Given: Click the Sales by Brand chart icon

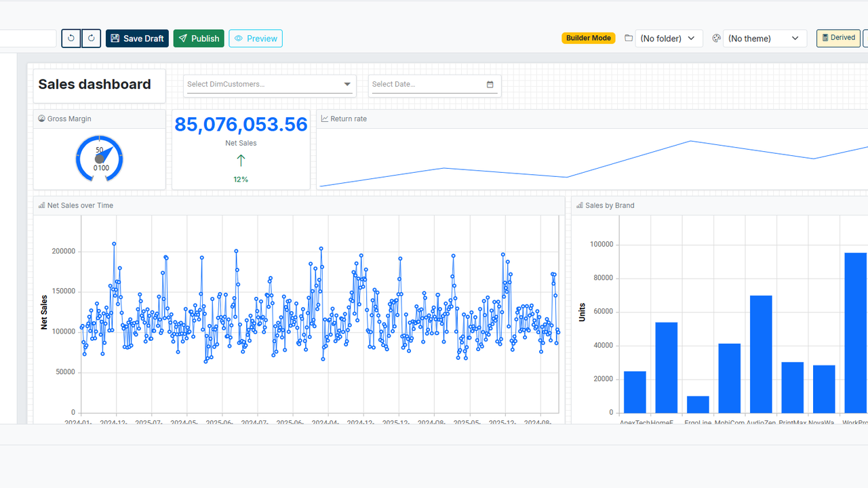Looking at the screenshot, I should [x=580, y=205].
